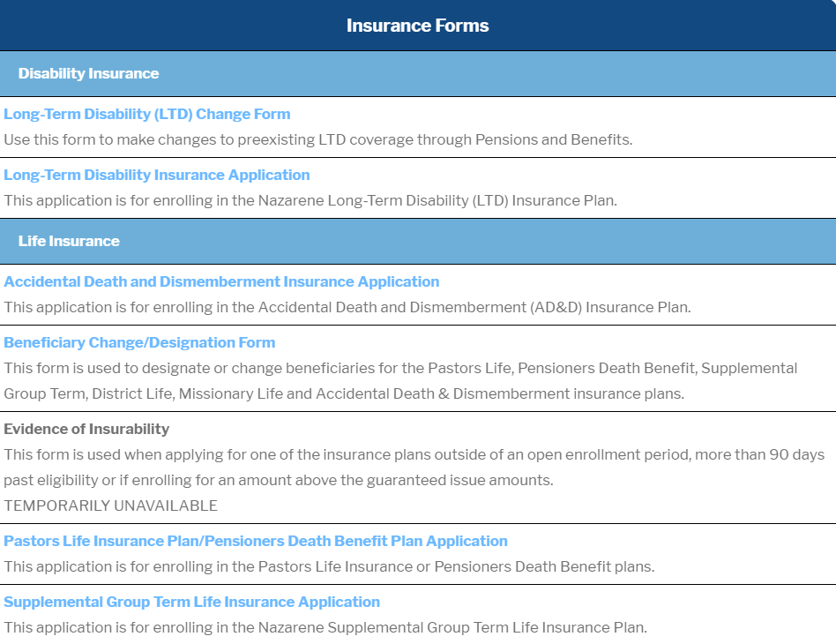Image resolution: width=836 pixels, height=644 pixels.
Task: Click the AD&D Insurance Plan enrollment description
Action: (x=347, y=307)
